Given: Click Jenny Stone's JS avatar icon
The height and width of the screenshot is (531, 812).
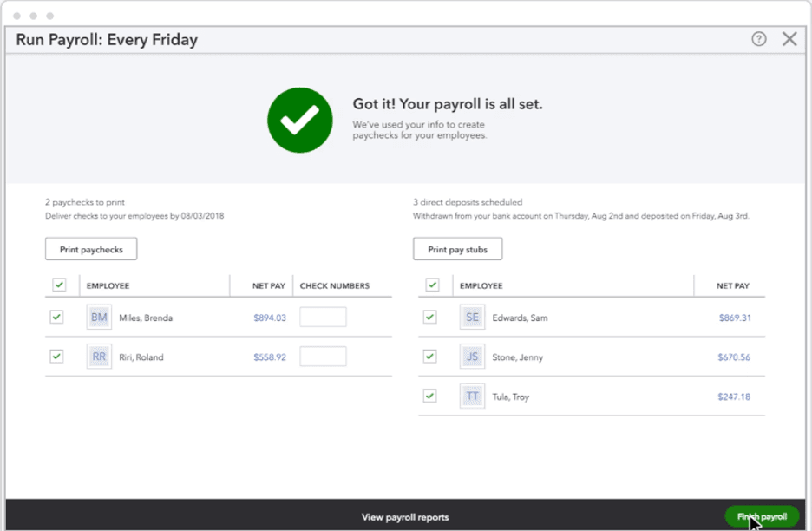Looking at the screenshot, I should coord(472,357).
